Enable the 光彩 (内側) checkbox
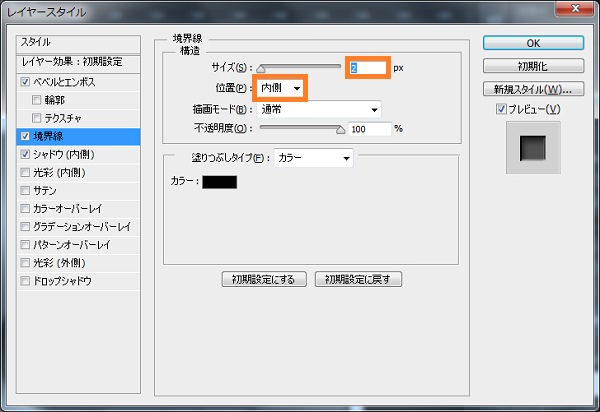The height and width of the screenshot is (412, 600). click(25, 173)
